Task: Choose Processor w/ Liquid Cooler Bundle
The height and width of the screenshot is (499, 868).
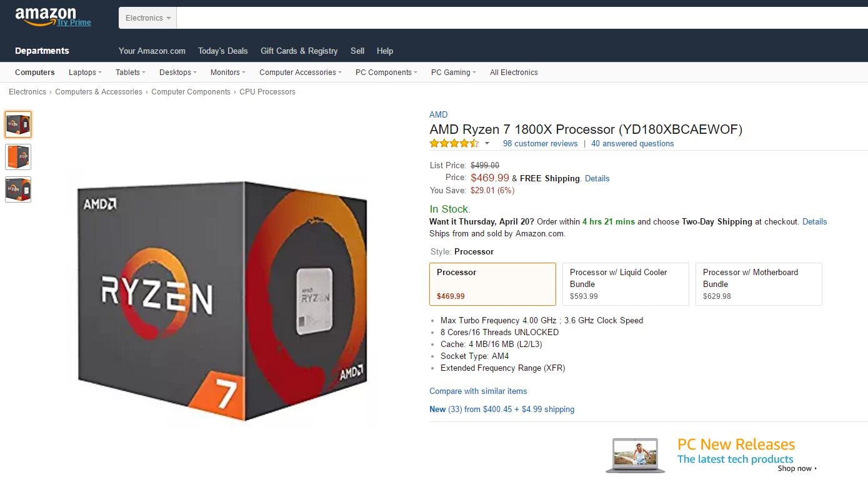Action: (626, 284)
